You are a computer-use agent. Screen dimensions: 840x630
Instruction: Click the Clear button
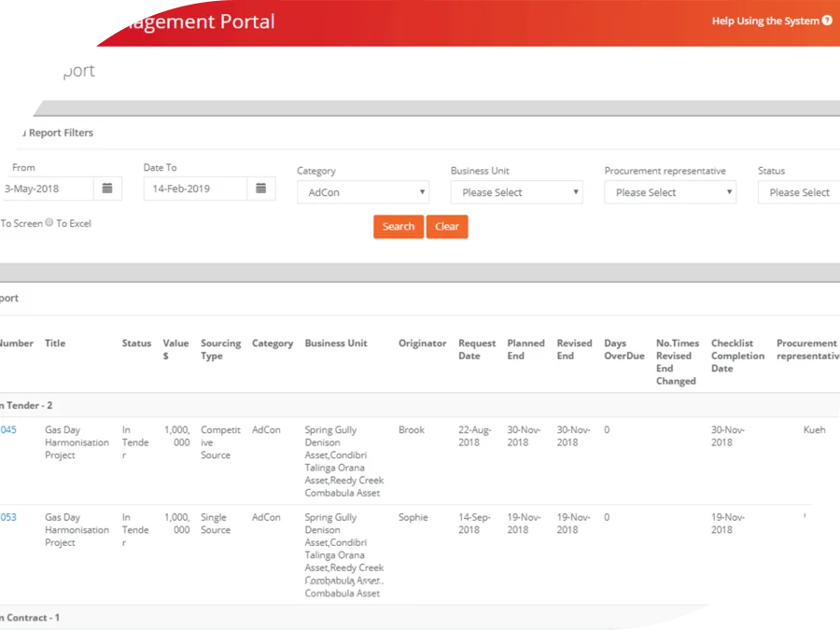(x=447, y=227)
